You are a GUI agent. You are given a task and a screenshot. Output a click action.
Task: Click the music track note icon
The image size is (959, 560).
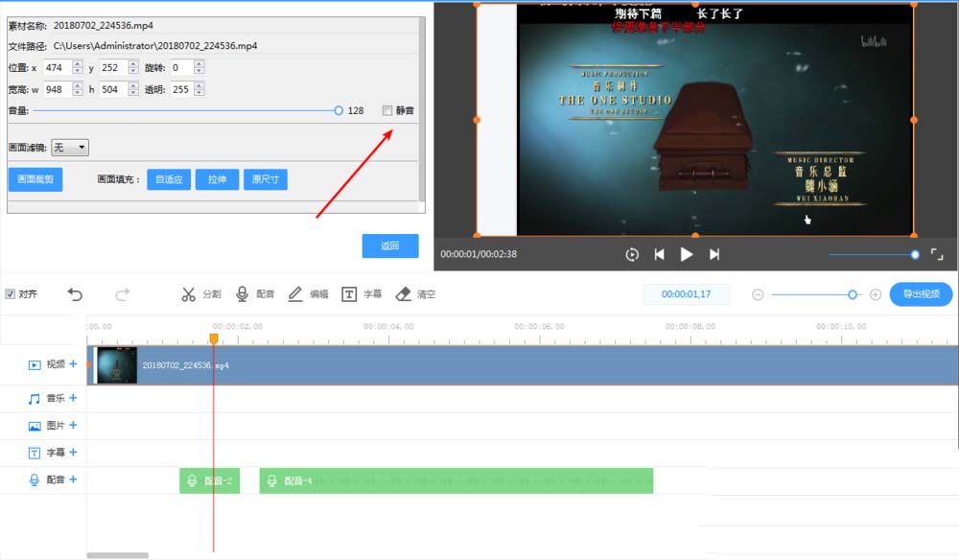pos(35,399)
